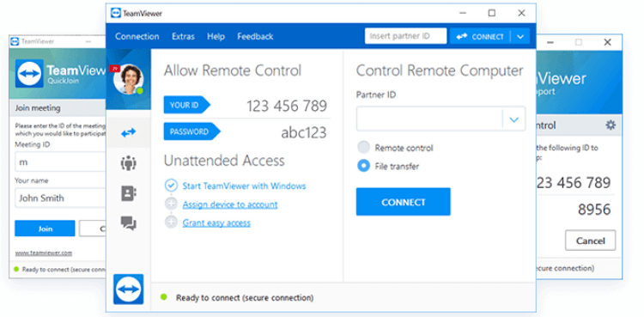644x317 pixels.
Task: Click the Join meeting header in QuickJoin
Action: tap(38, 108)
